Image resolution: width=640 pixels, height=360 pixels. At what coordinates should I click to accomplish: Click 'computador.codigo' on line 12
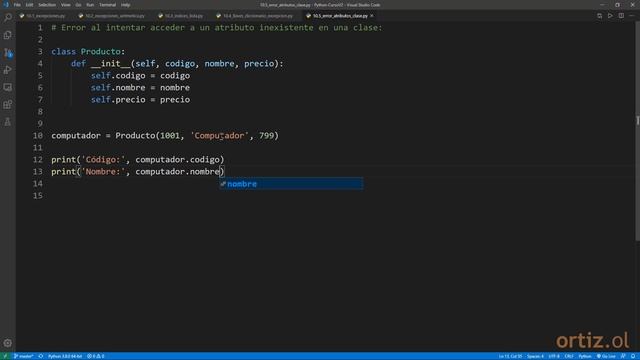(178, 160)
